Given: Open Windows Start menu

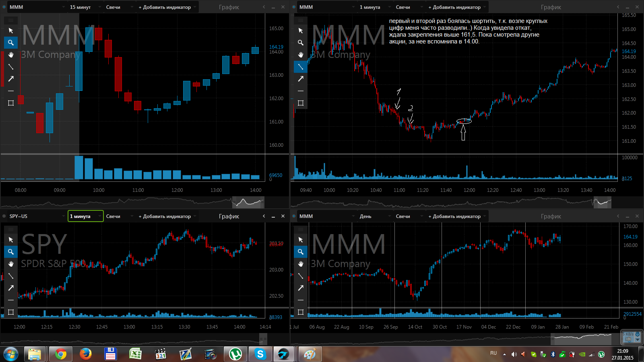Looking at the screenshot, I should (x=11, y=354).
